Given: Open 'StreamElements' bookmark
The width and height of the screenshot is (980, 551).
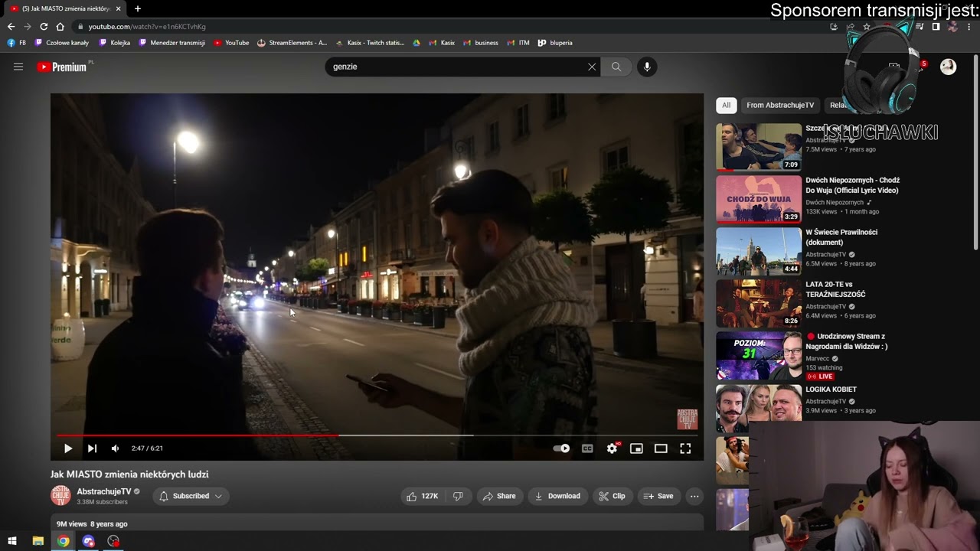Looking at the screenshot, I should point(292,43).
